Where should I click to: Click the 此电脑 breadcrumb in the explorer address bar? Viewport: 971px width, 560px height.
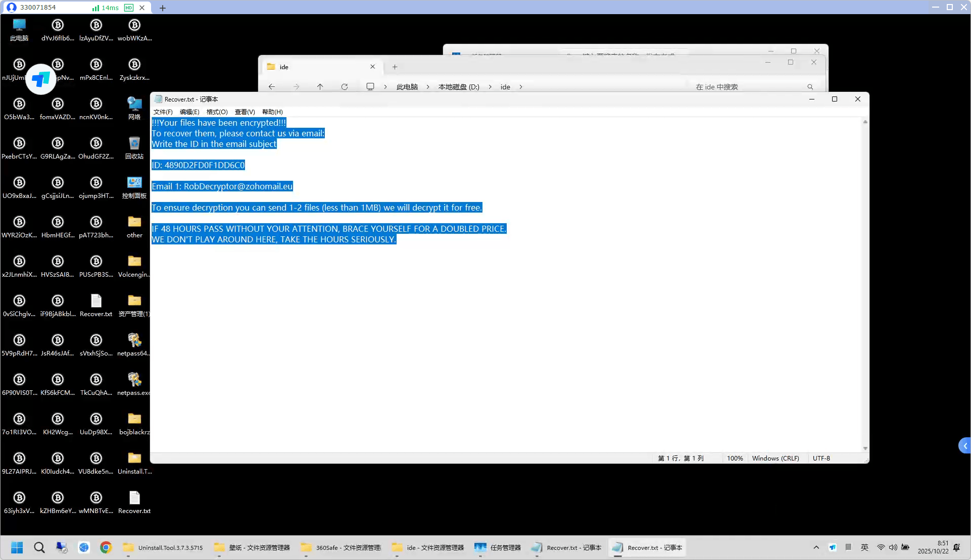(x=407, y=87)
